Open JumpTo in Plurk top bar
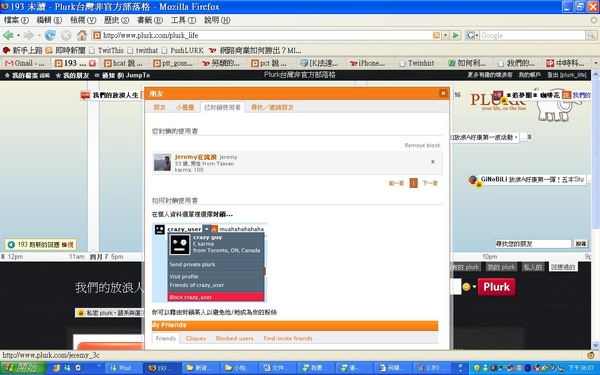 (138, 75)
